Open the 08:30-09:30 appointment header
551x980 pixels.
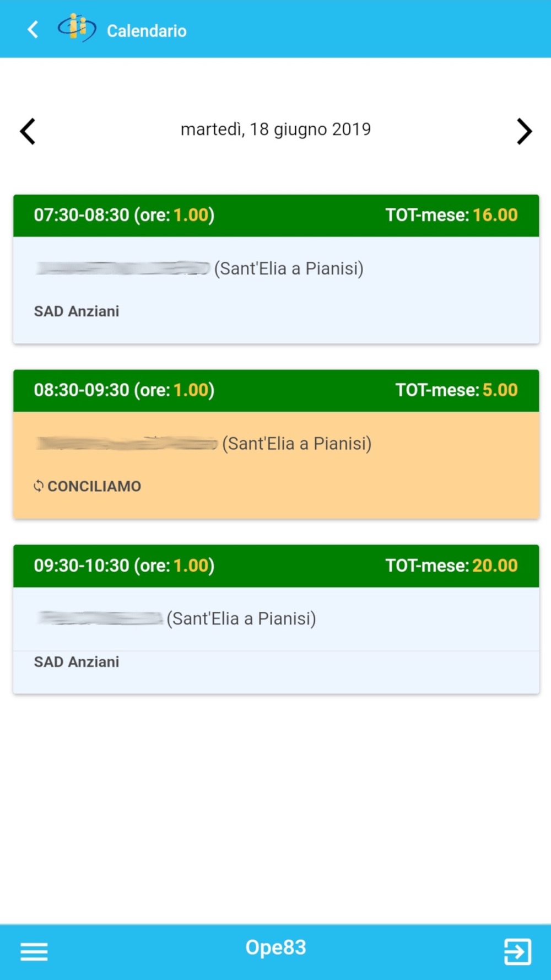click(124, 390)
